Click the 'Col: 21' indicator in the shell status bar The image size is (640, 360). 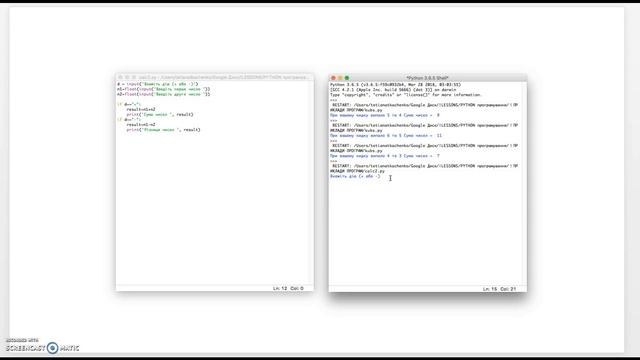tap(508, 289)
